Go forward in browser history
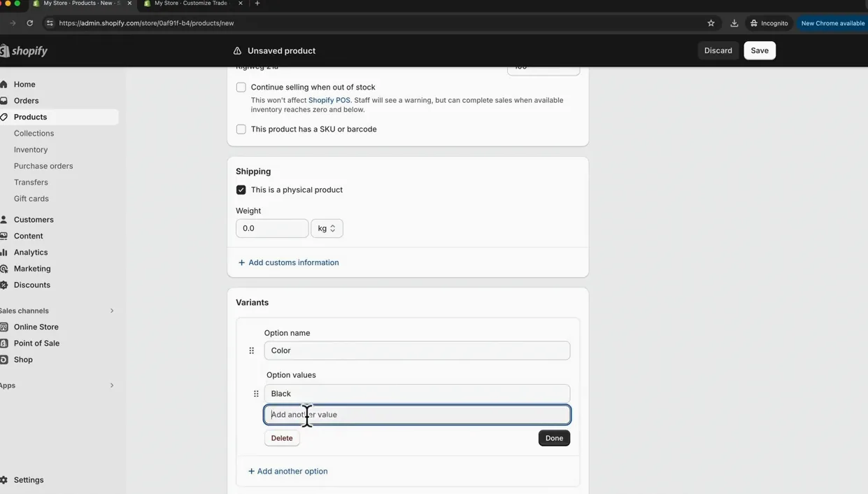Viewport: 868px width, 494px height. pyautogui.click(x=13, y=23)
